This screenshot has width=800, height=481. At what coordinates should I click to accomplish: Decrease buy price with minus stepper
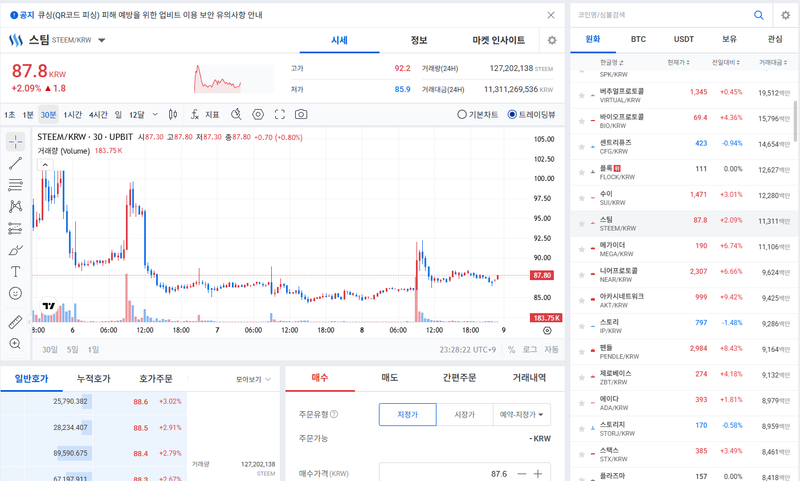(x=521, y=474)
